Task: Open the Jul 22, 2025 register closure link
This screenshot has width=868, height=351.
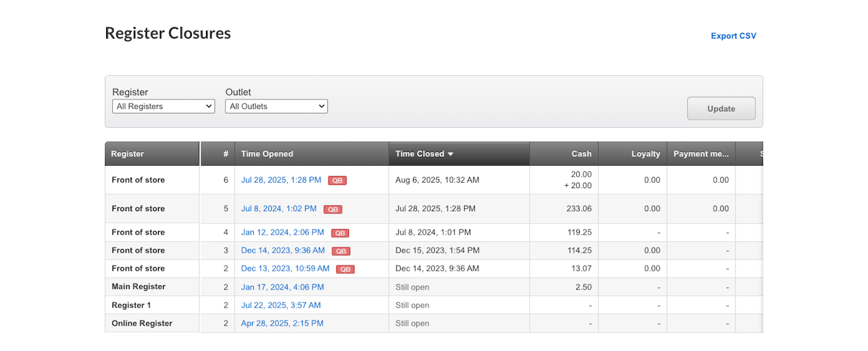Action: [280, 305]
